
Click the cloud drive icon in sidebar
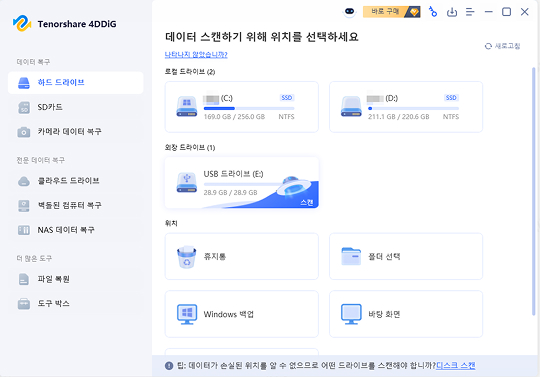coord(24,181)
